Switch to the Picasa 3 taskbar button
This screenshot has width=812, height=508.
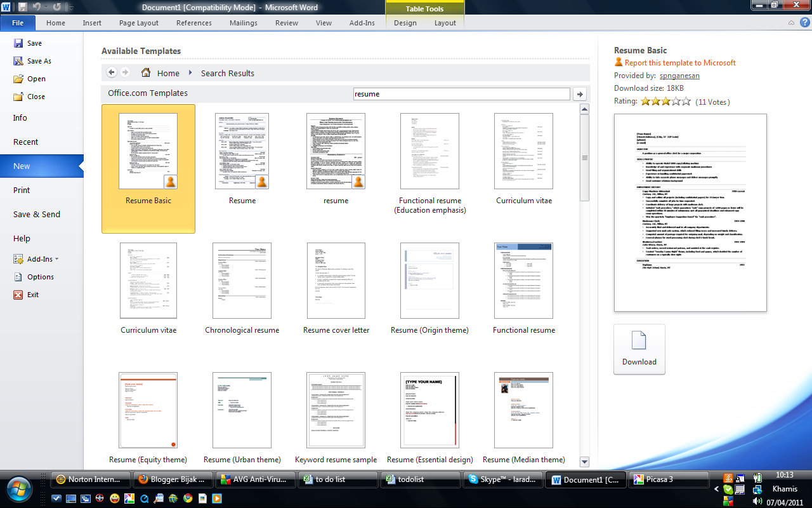pyautogui.click(x=669, y=479)
